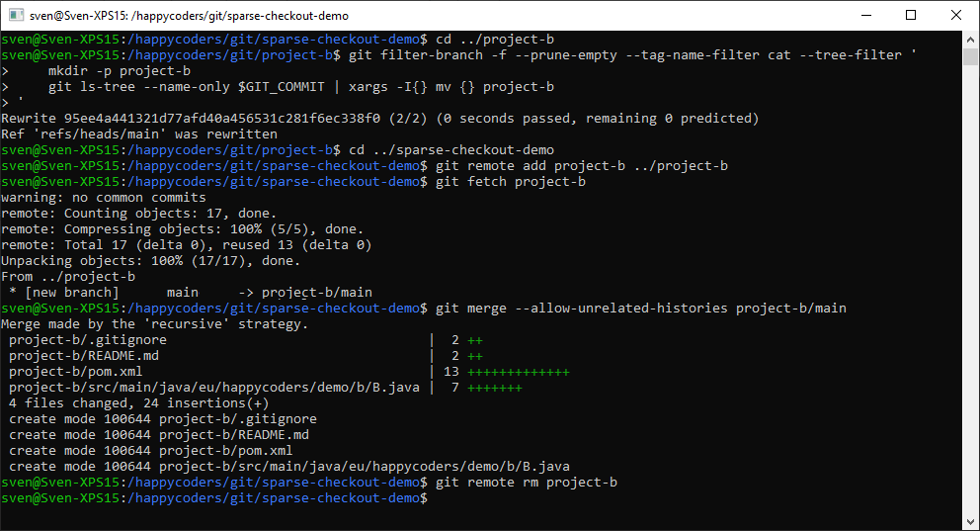The height and width of the screenshot is (531, 980).
Task: Click the '4 files changed, 24 insertions' line
Action: point(138,403)
